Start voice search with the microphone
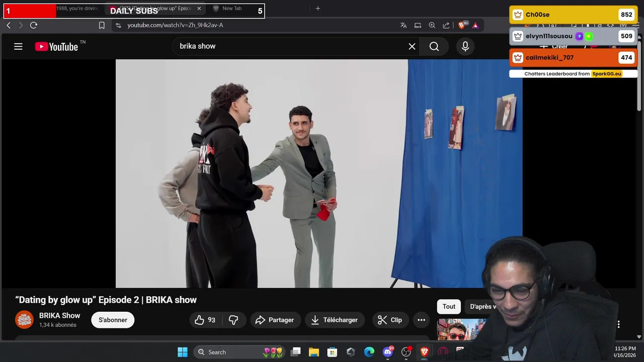The image size is (644, 362). pos(465,46)
